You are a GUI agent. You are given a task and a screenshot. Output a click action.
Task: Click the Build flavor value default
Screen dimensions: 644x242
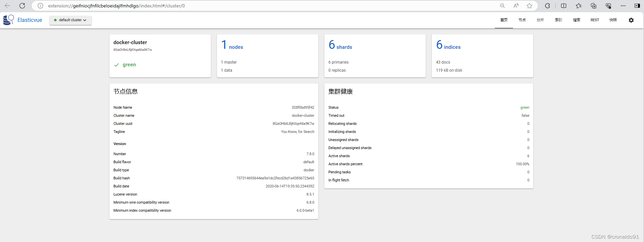click(309, 162)
